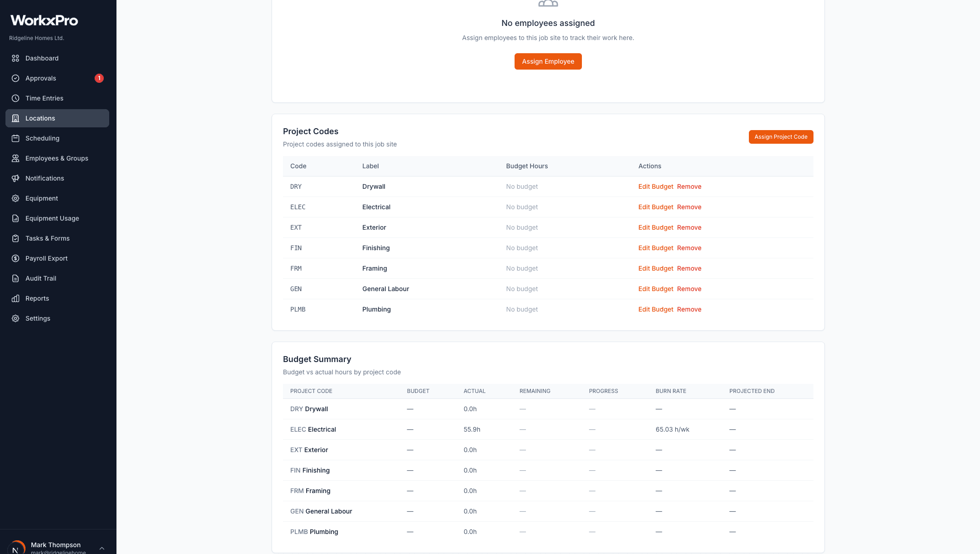Select the Reports chart icon

15,298
